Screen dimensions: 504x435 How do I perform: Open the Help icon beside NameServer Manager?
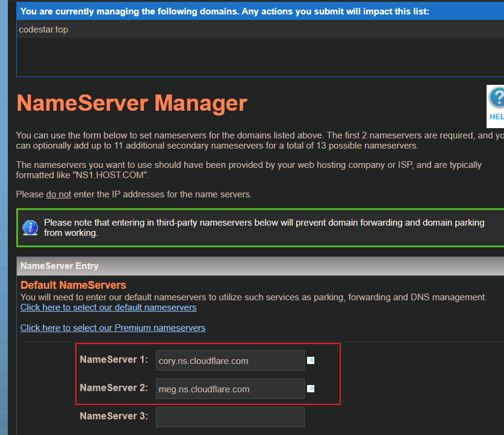pos(496,106)
